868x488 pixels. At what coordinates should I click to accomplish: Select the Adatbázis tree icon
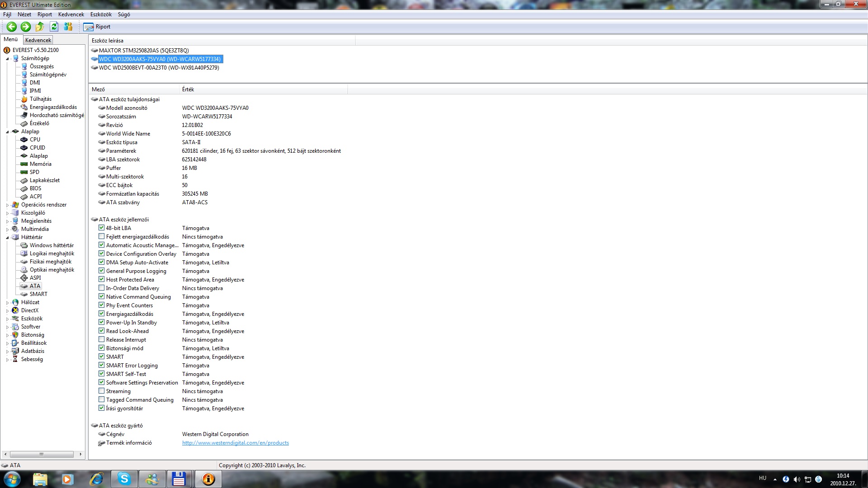pyautogui.click(x=16, y=351)
